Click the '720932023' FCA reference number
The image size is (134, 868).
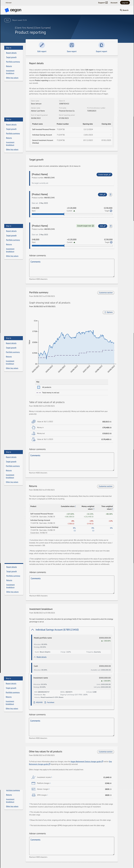pos(91,111)
